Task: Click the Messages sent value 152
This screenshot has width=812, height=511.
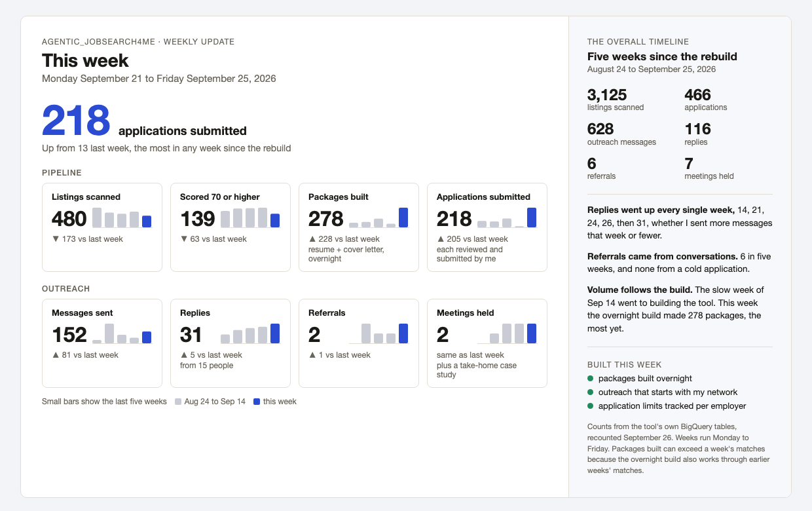Action: pyautogui.click(x=69, y=334)
